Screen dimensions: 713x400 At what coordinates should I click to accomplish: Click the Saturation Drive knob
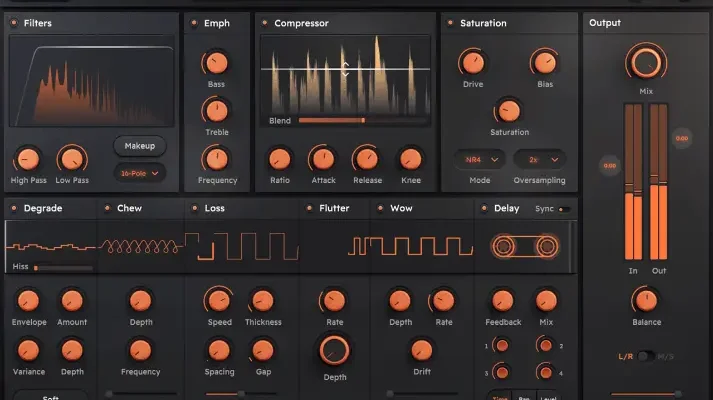(x=472, y=63)
